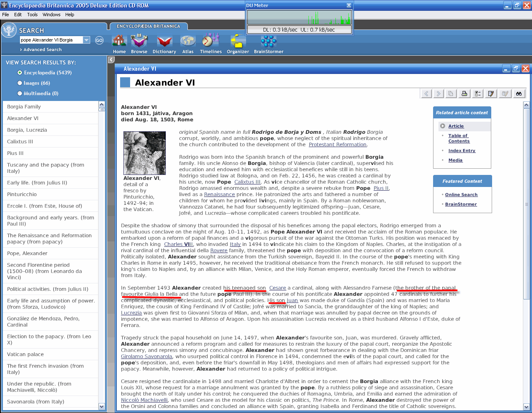Launch the BrainStormer icon in toolbar
Screen dimensions: 532x413
tap(268, 42)
